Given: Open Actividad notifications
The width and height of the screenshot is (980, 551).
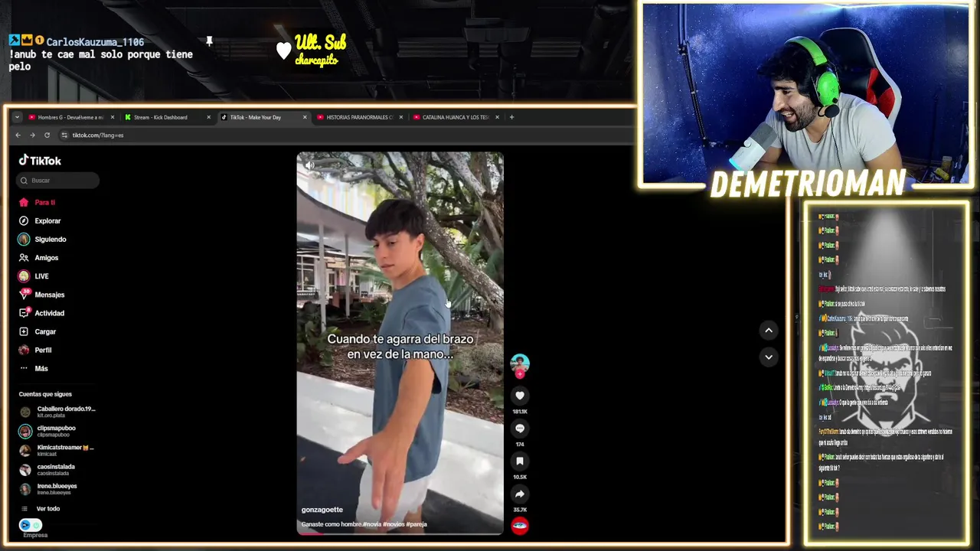Looking at the screenshot, I should [x=42, y=313].
